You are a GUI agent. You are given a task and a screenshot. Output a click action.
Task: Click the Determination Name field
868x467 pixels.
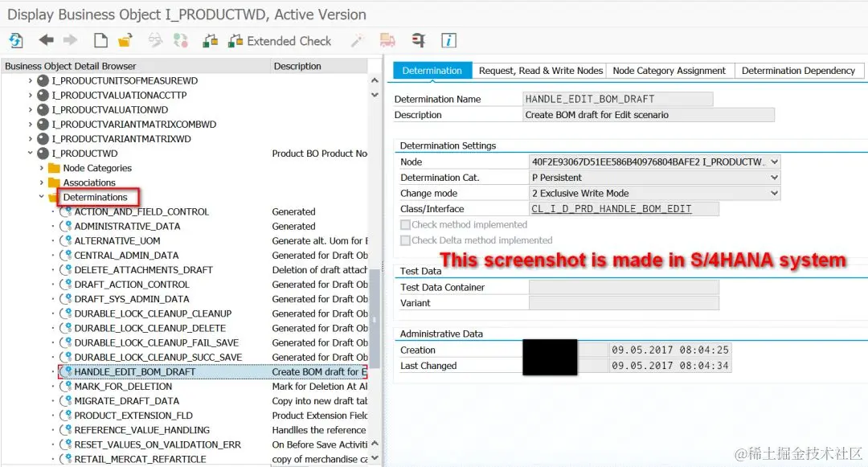618,99
